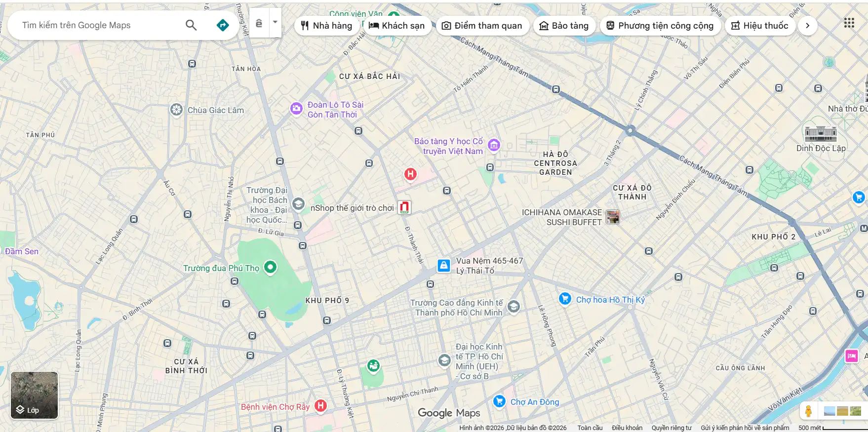Viewport: 868px width, 432px height.
Task: Open the imagery thumbnails next to Pegman
Action: click(843, 411)
